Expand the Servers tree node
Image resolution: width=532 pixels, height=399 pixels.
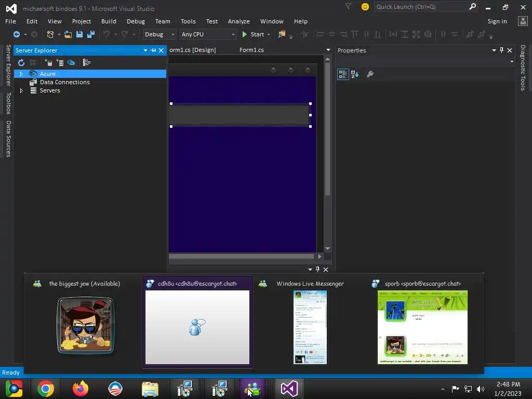coord(21,90)
